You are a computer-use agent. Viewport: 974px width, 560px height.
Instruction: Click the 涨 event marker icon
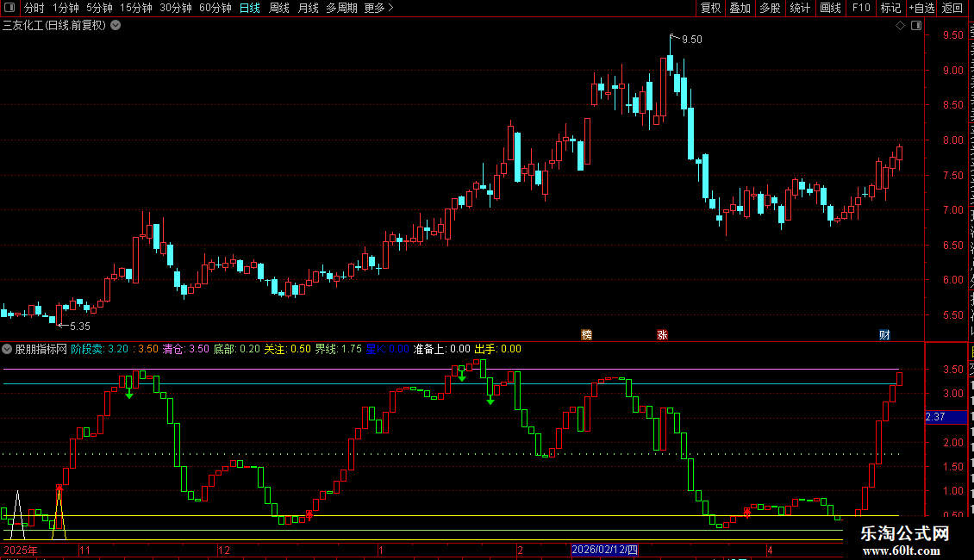pos(662,334)
